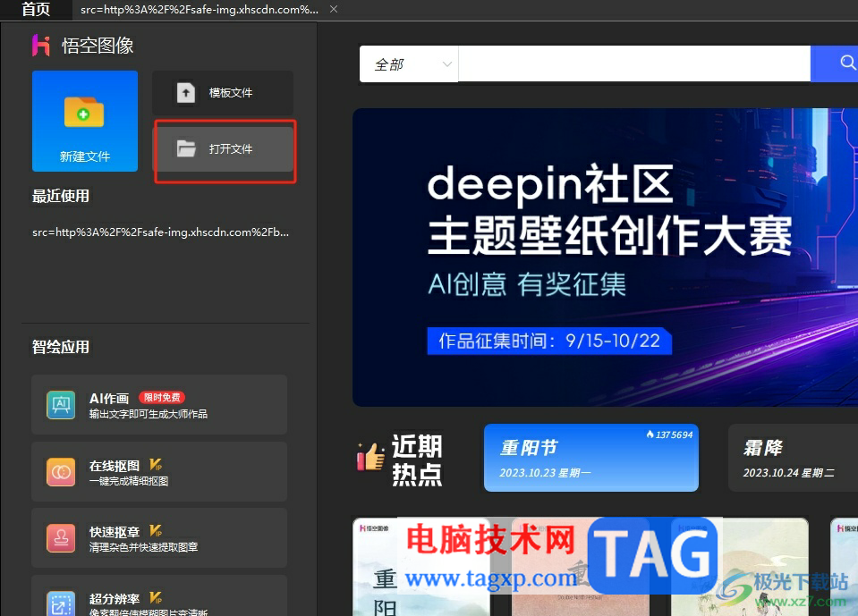Viewport: 858px width, 616px height.
Task: Click the AI作画 easel icon
Action: click(x=61, y=404)
